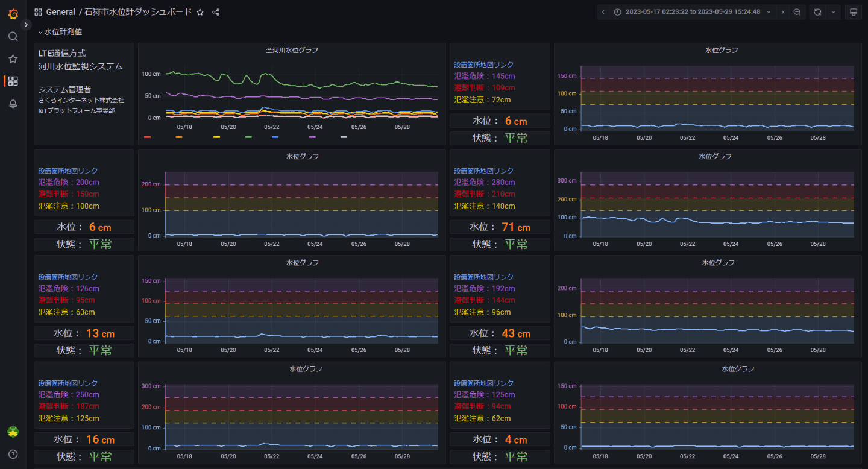Open the Dashboards grid icon in sidebar
868x469 pixels.
click(13, 81)
